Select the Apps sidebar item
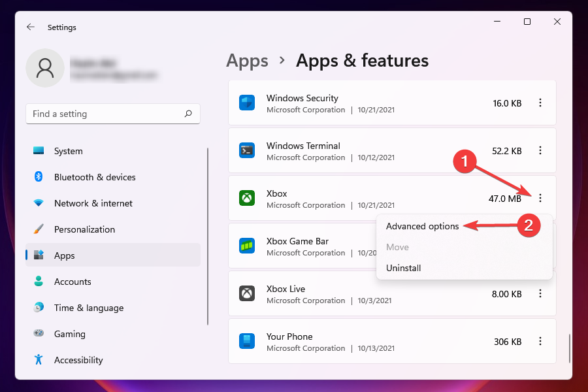Screen dimensions: 588x392 [x=113, y=255]
